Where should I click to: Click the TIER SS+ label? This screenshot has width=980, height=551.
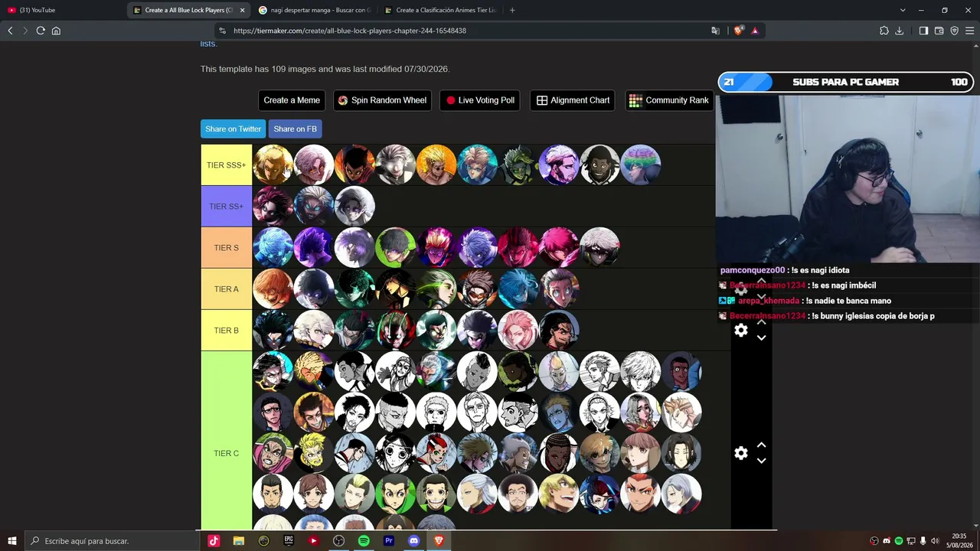[227, 206]
